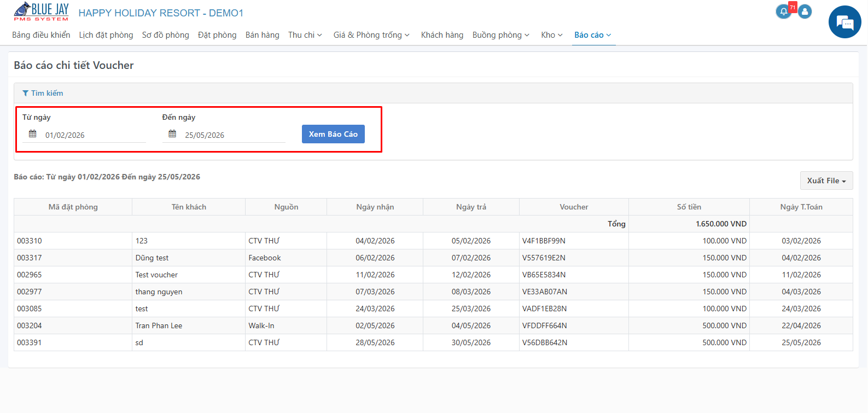The height and width of the screenshot is (413, 868).
Task: Click the Đến ngày date field 25/05/2026
Action: [224, 135]
